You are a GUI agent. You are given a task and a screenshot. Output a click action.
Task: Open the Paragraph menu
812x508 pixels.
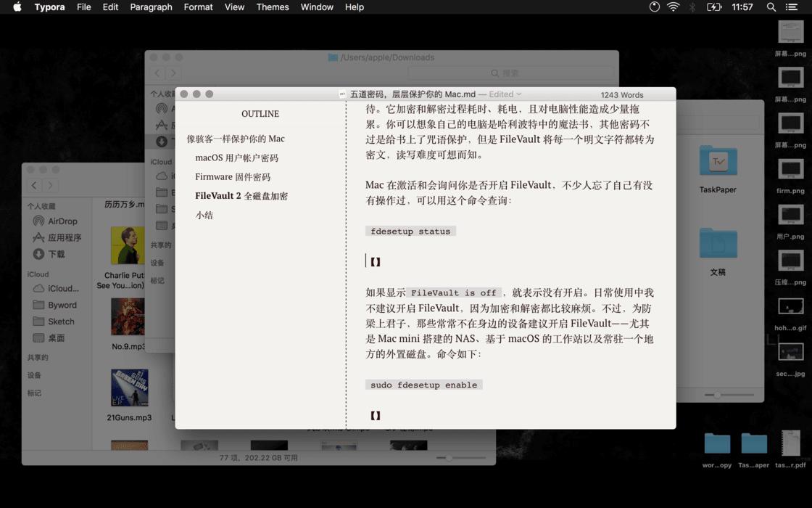click(x=151, y=7)
